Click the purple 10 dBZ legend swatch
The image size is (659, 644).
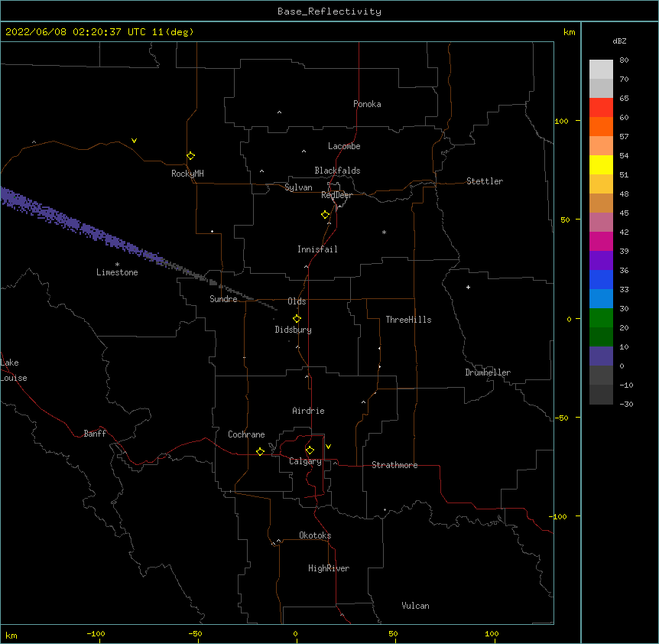[x=601, y=356]
